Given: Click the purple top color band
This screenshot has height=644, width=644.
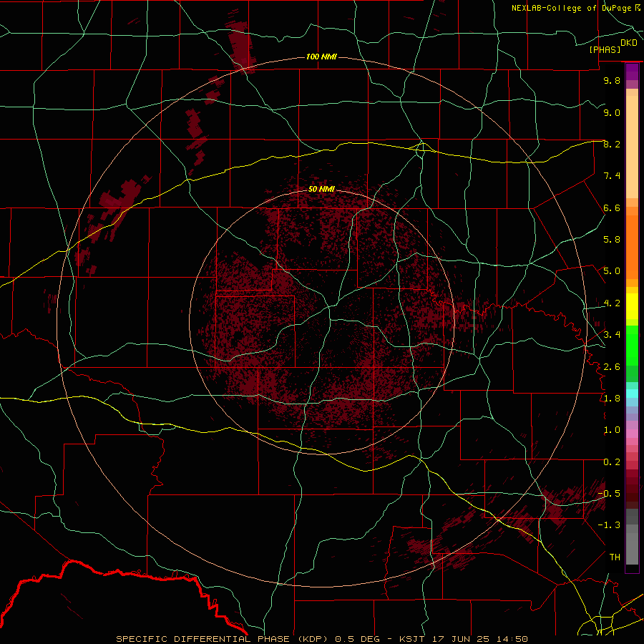Looking at the screenshot, I should point(632,72).
